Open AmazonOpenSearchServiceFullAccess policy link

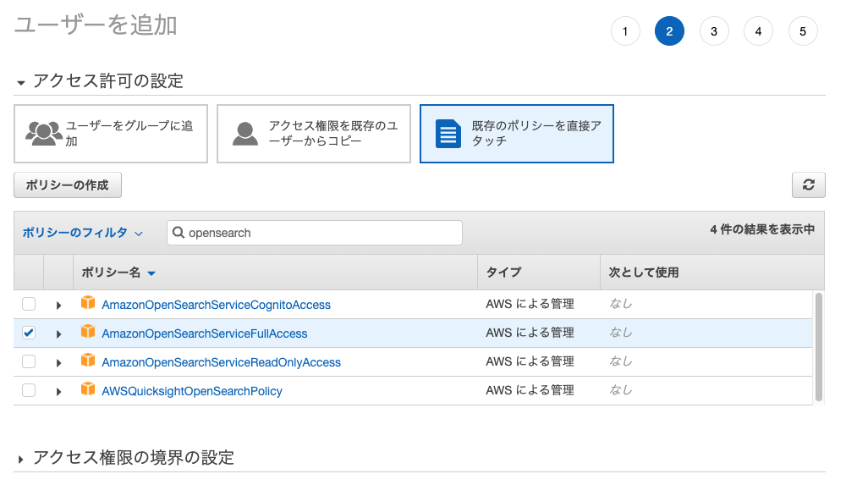coord(204,333)
